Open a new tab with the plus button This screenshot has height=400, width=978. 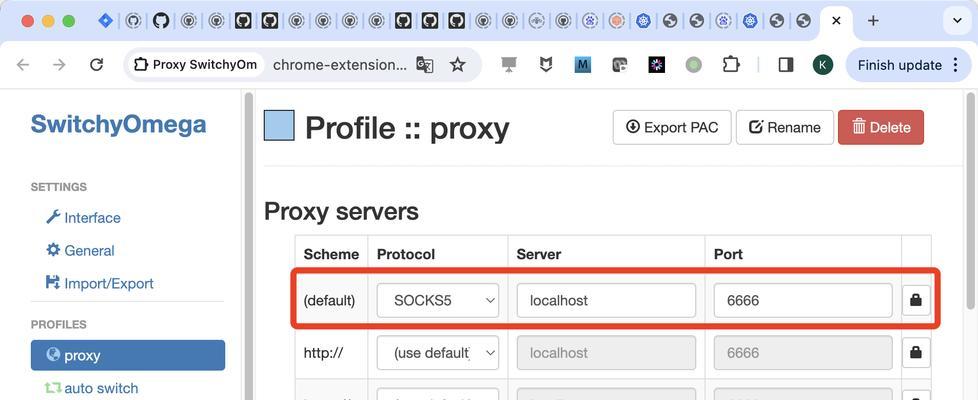(x=873, y=21)
